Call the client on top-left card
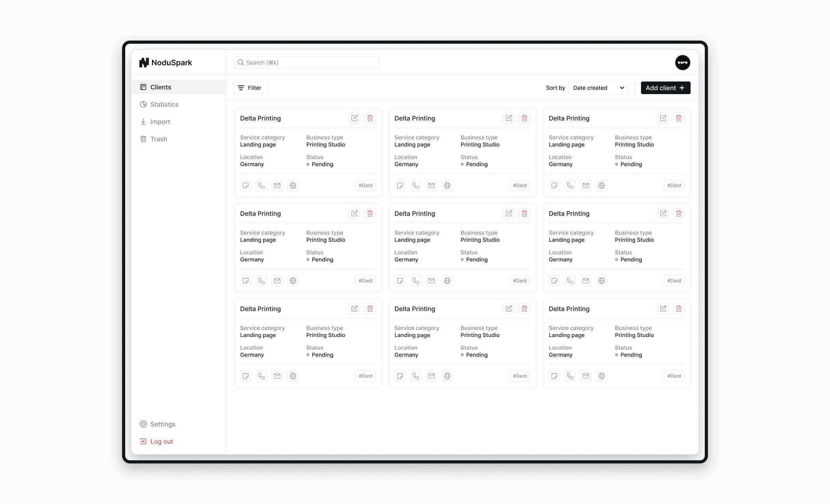The height and width of the screenshot is (504, 830). coord(261,185)
